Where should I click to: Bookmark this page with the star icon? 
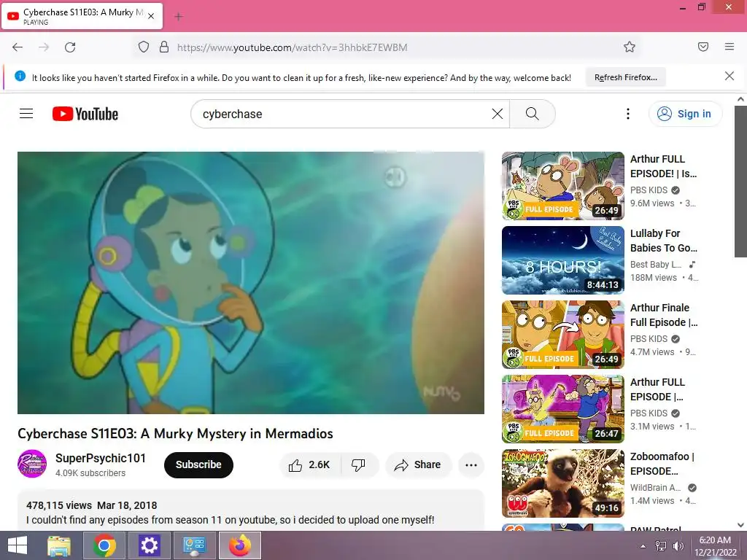(x=630, y=47)
